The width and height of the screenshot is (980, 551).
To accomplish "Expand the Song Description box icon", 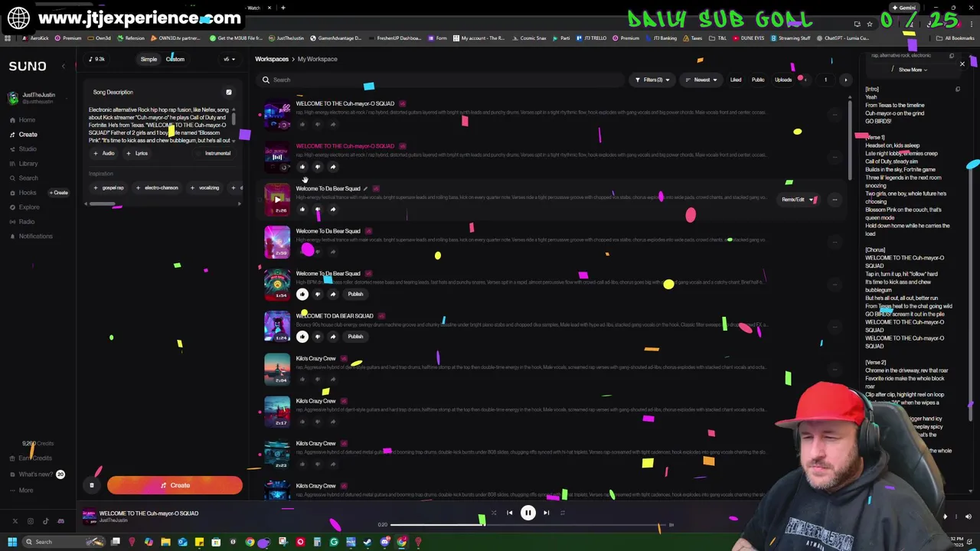I will 228,92.
